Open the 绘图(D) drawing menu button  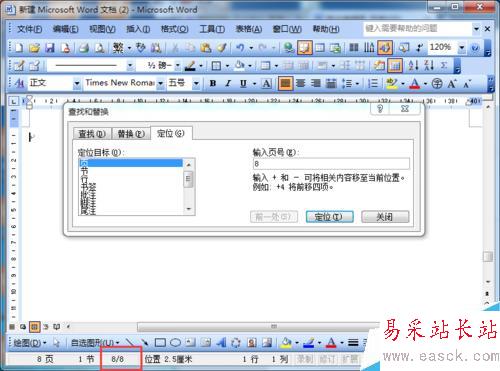pyautogui.click(x=29, y=342)
